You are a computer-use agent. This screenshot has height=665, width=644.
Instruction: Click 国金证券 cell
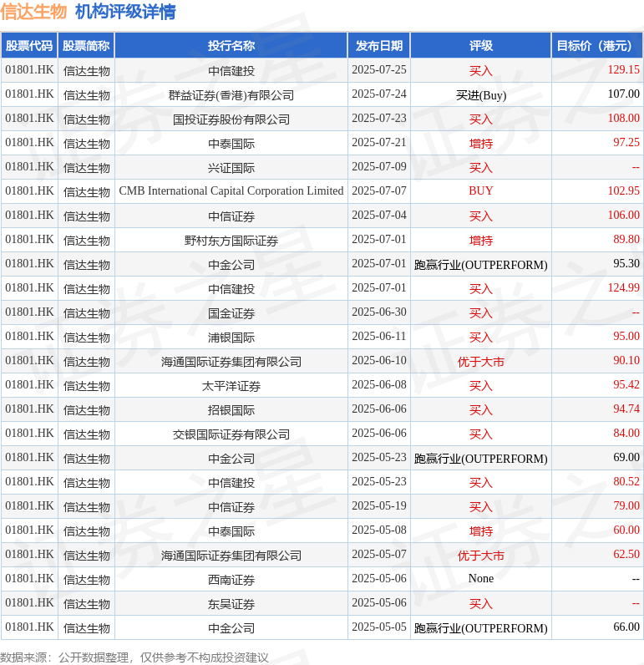click(231, 313)
